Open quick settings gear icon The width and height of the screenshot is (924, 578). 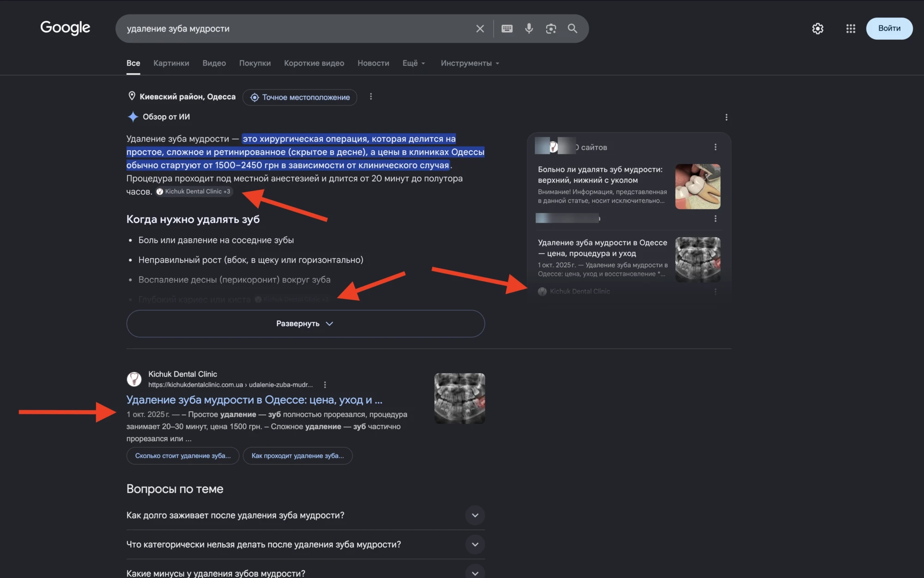(818, 29)
